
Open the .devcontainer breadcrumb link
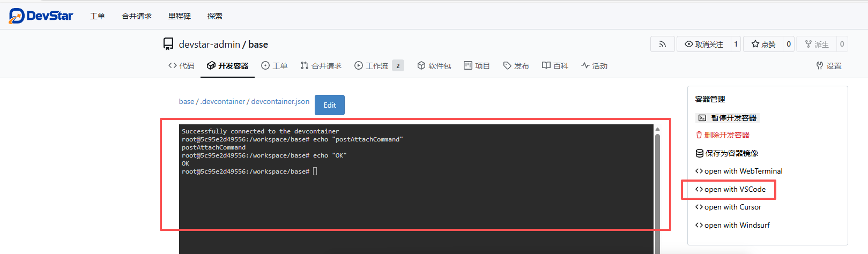tap(222, 101)
